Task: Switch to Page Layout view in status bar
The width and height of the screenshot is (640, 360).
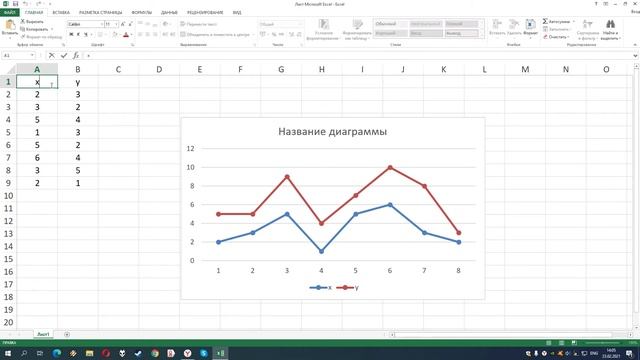Action: [x=562, y=343]
